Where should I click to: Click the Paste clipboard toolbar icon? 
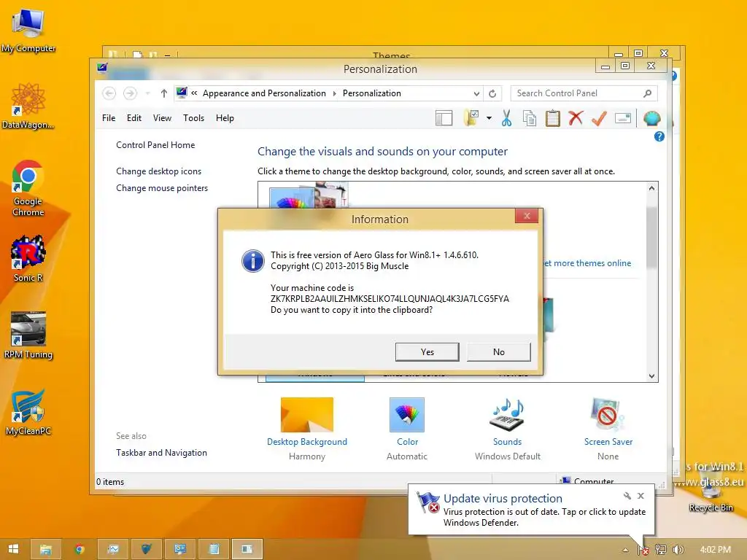[x=553, y=118]
